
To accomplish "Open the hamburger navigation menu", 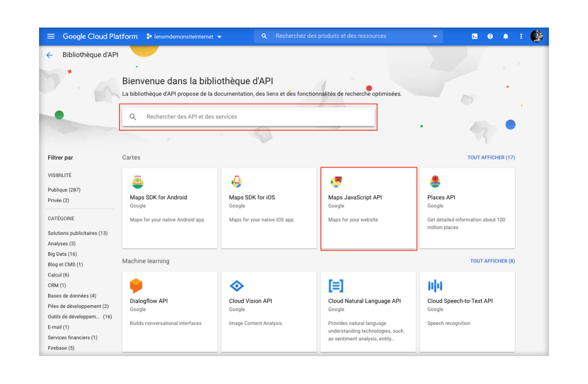I will tap(51, 36).
